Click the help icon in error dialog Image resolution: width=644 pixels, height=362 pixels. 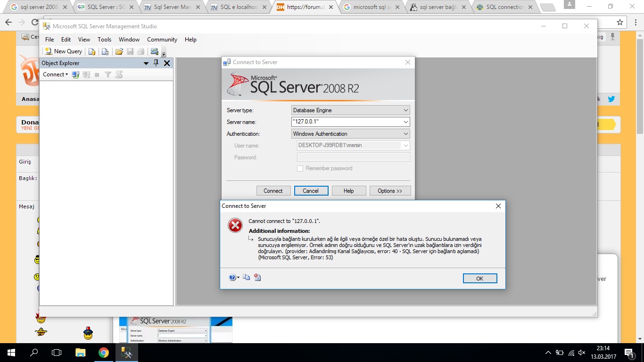point(232,278)
